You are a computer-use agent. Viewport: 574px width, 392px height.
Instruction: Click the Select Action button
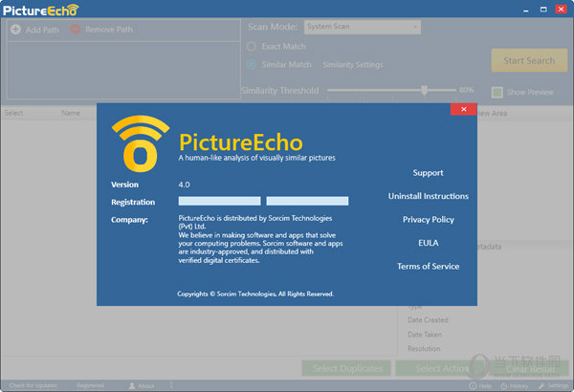pyautogui.click(x=440, y=368)
